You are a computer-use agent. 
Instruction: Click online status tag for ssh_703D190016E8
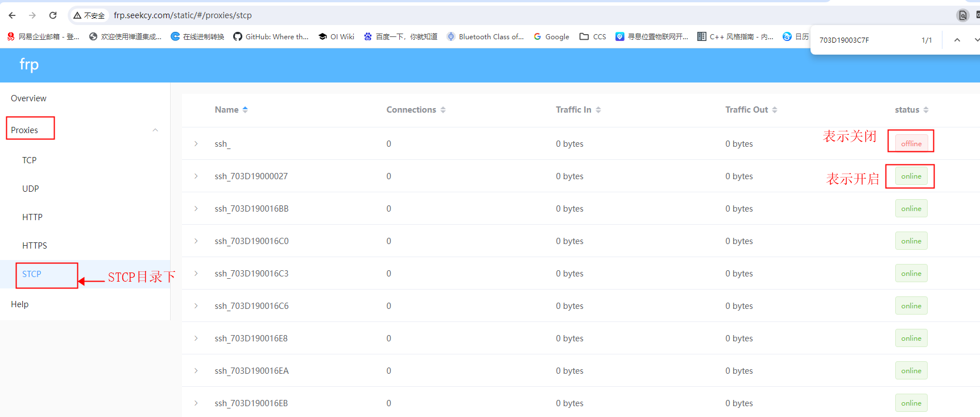point(911,338)
